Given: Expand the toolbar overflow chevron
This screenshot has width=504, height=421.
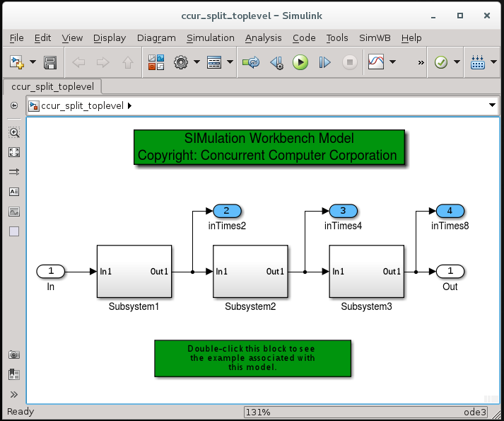Looking at the screenshot, I should pos(421,63).
